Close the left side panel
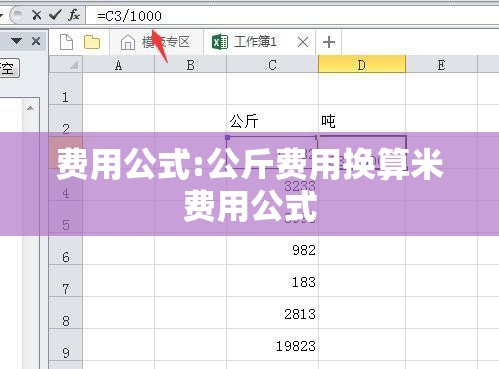 (x=36, y=41)
